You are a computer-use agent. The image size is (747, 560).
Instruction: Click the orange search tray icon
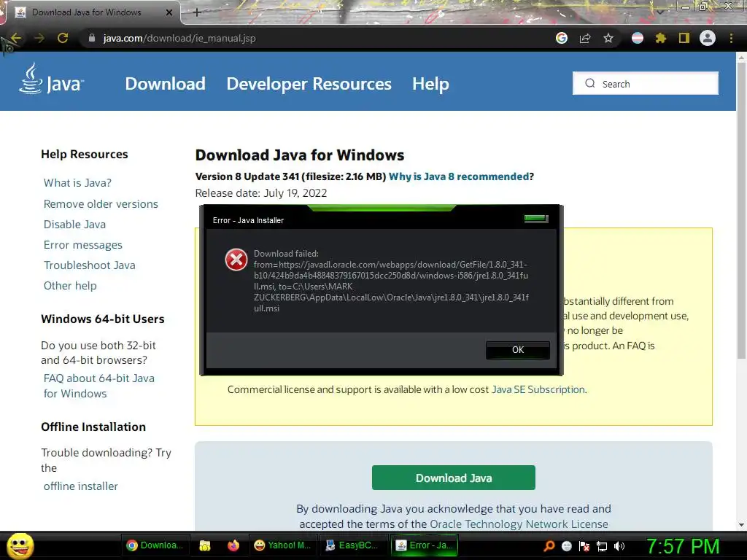point(549,546)
